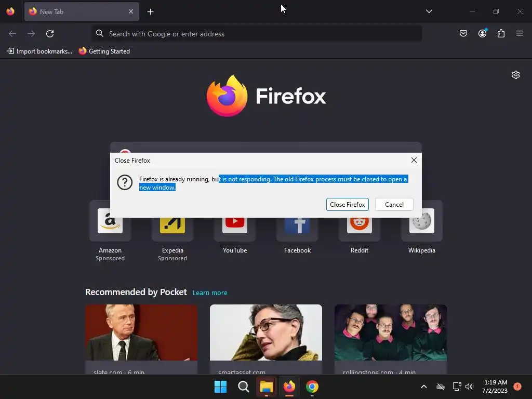This screenshot has height=399, width=532.
Task: Open the slate.com article thumbnail
Action: (x=141, y=332)
